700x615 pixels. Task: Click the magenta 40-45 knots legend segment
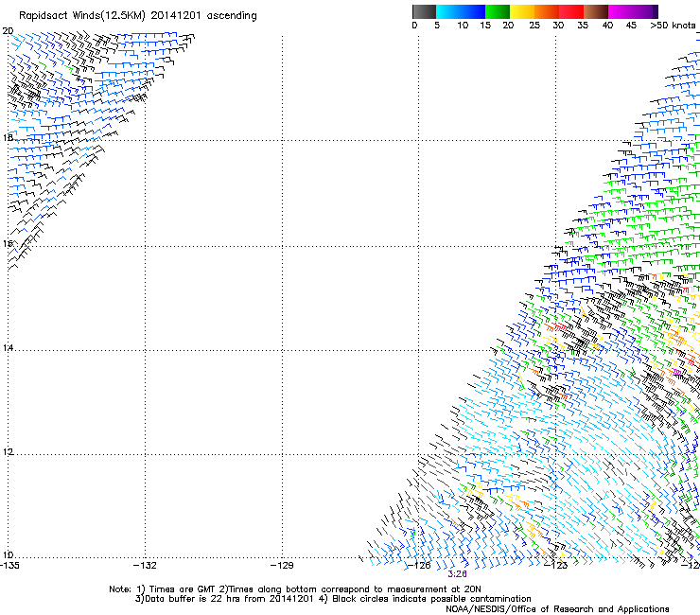tap(622, 11)
